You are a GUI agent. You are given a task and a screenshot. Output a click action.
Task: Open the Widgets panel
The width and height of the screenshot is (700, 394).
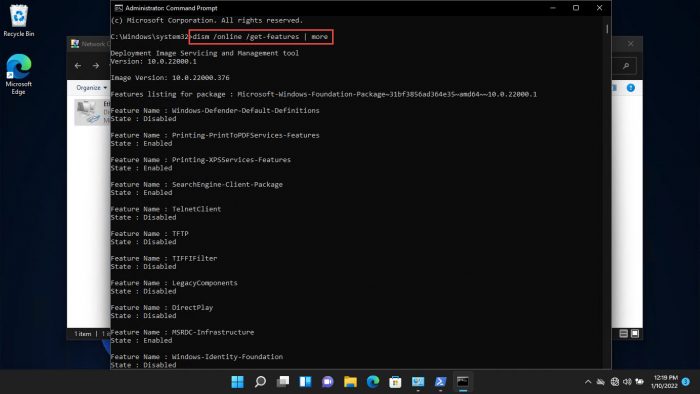point(305,382)
